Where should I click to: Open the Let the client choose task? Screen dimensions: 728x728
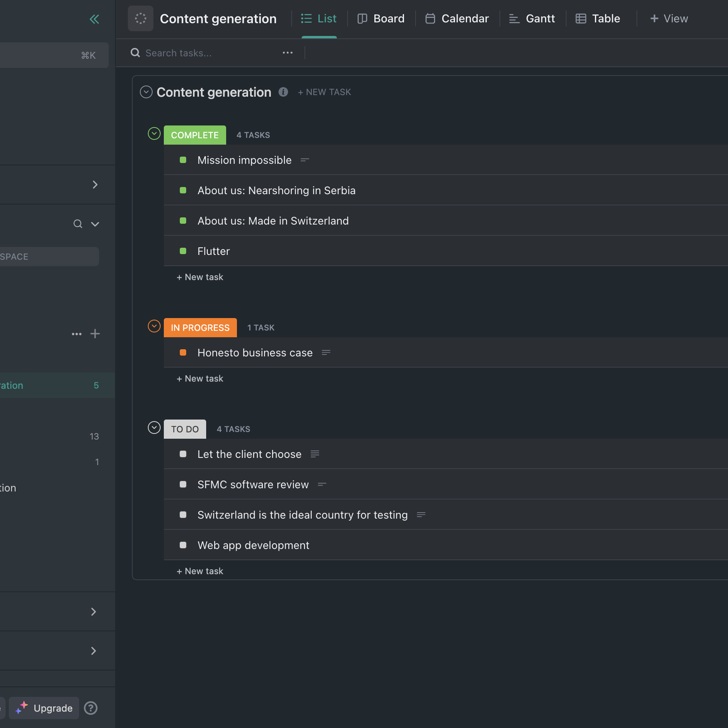pos(249,454)
